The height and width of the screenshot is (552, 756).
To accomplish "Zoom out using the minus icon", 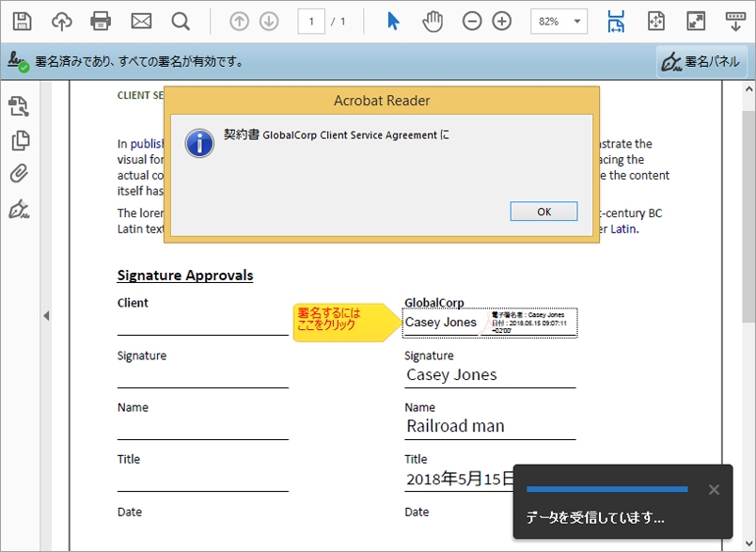I will pos(473,20).
